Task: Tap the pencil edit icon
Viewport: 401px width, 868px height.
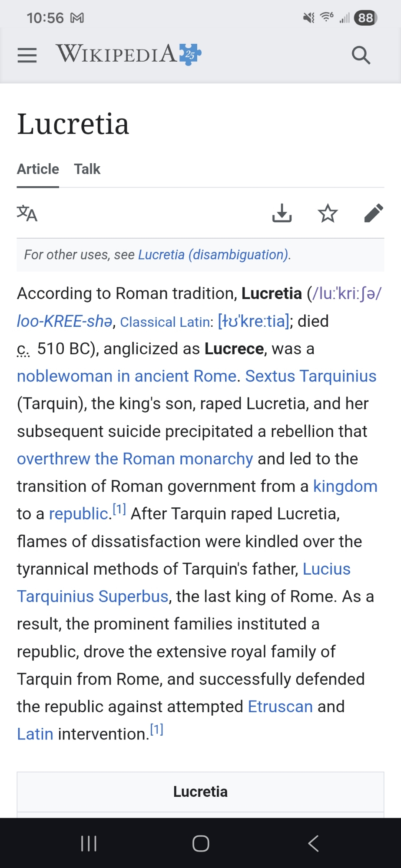Action: coord(373,213)
